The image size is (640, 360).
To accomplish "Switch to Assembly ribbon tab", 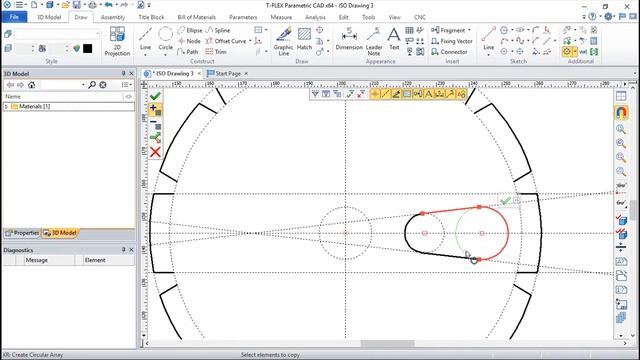I will click(113, 17).
